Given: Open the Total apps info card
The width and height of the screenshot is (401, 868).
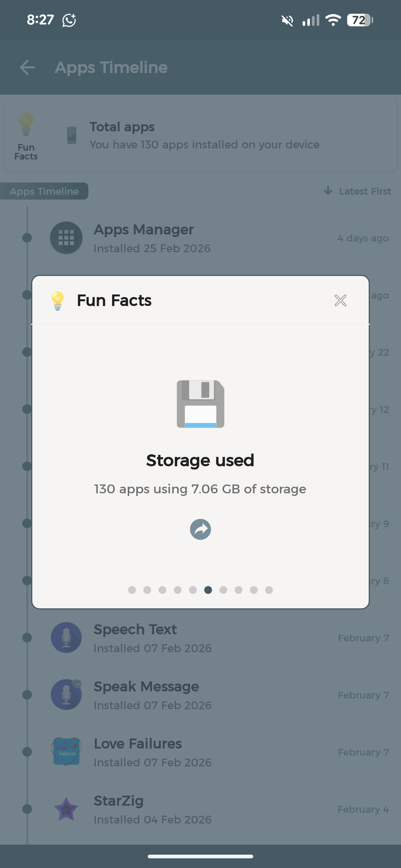Looking at the screenshot, I should pyautogui.click(x=204, y=136).
